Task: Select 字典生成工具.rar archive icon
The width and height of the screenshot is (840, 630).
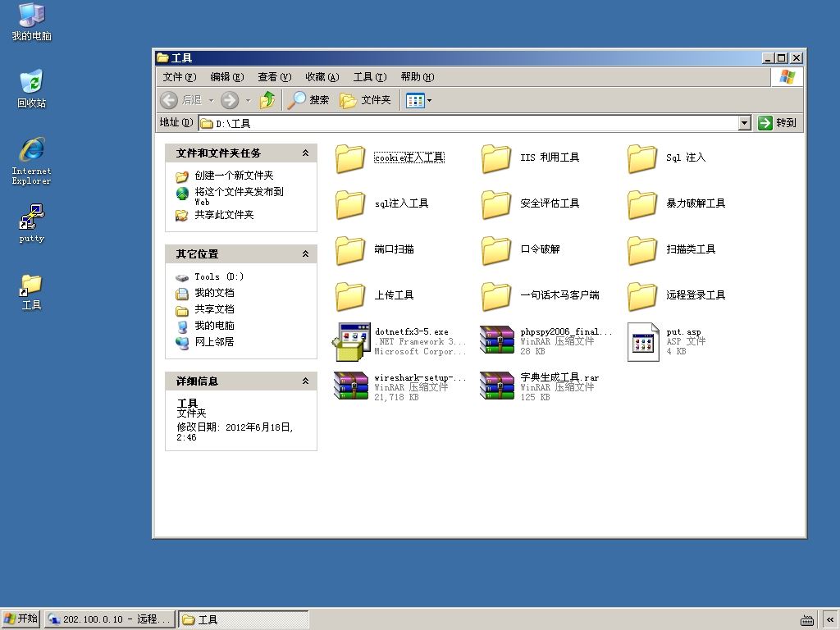Action: click(497, 386)
